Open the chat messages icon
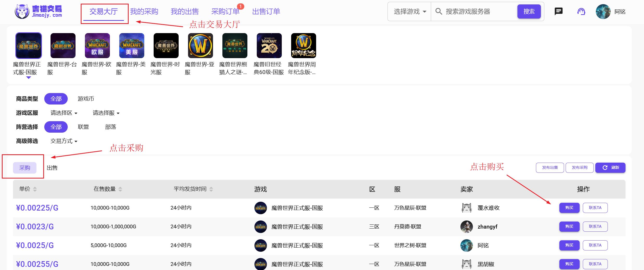 coord(558,11)
